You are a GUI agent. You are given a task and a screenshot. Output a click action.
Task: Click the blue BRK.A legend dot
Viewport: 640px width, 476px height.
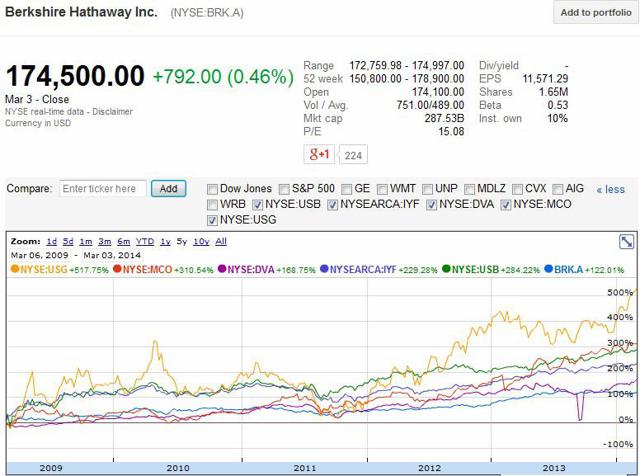click(549, 269)
